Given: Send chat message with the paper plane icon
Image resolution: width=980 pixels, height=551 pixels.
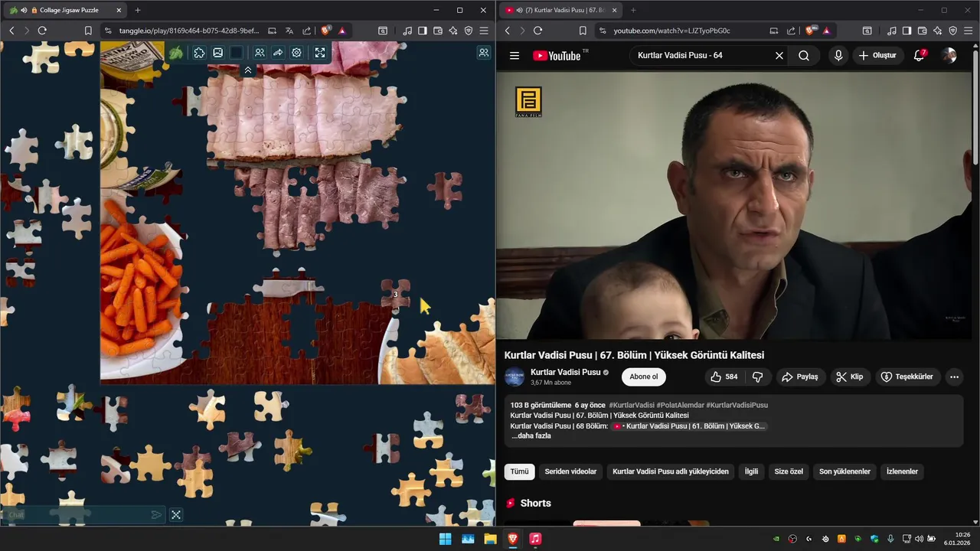Looking at the screenshot, I should tap(156, 515).
